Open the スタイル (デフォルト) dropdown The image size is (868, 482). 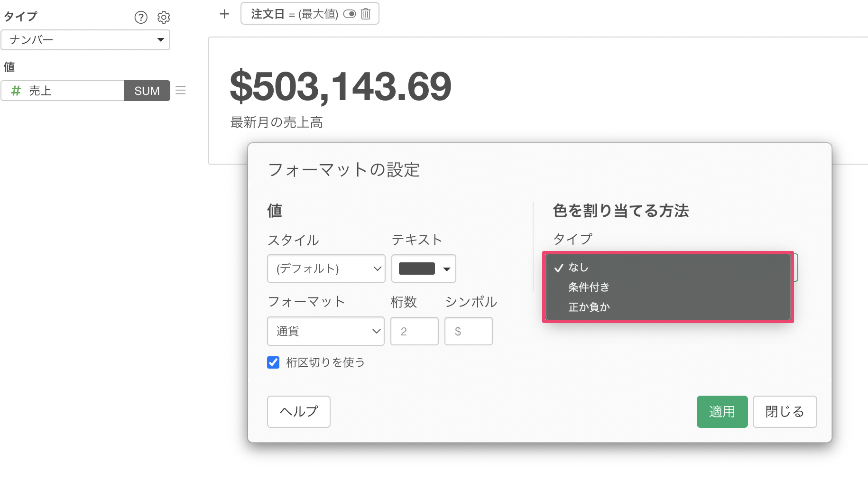click(x=326, y=269)
